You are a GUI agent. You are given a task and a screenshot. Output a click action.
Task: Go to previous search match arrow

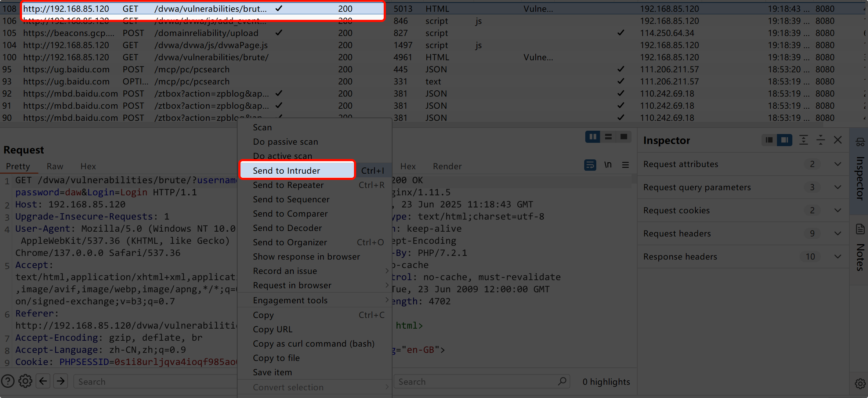43,381
